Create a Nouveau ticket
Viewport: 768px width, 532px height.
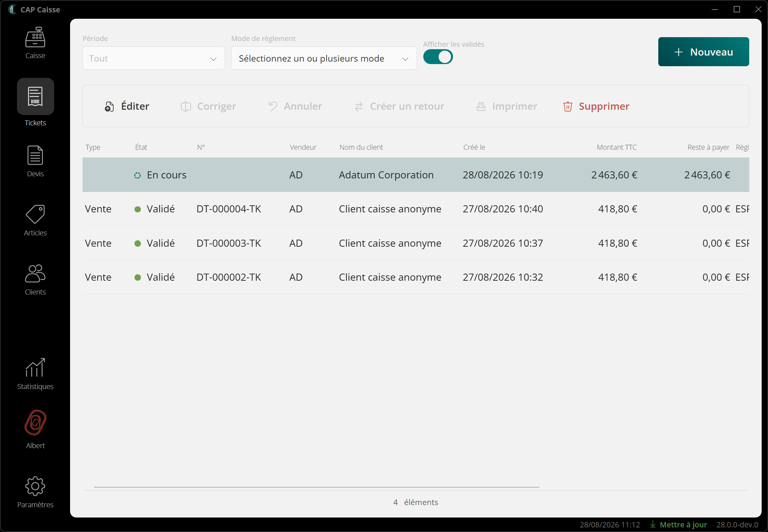point(704,52)
